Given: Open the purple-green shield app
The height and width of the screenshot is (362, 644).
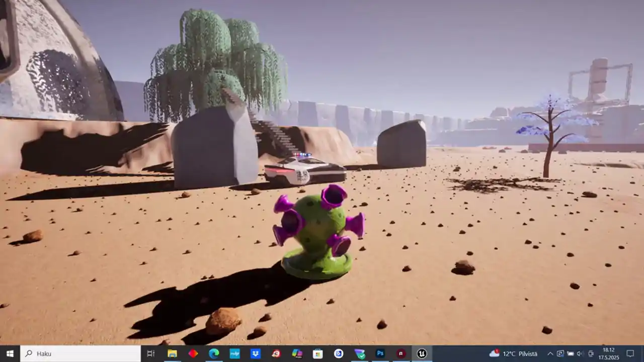Looking at the screenshot, I should (x=360, y=353).
